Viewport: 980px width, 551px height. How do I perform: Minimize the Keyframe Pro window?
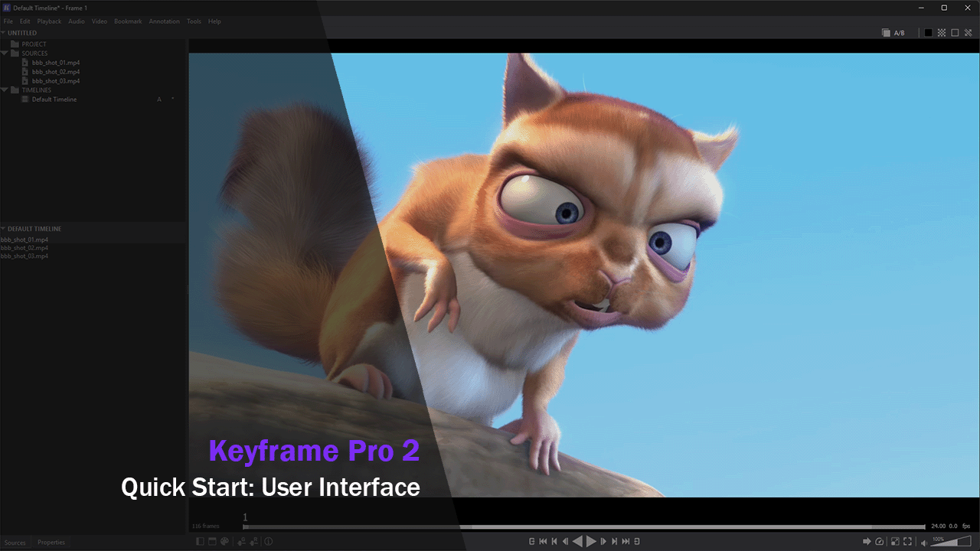[x=923, y=8]
